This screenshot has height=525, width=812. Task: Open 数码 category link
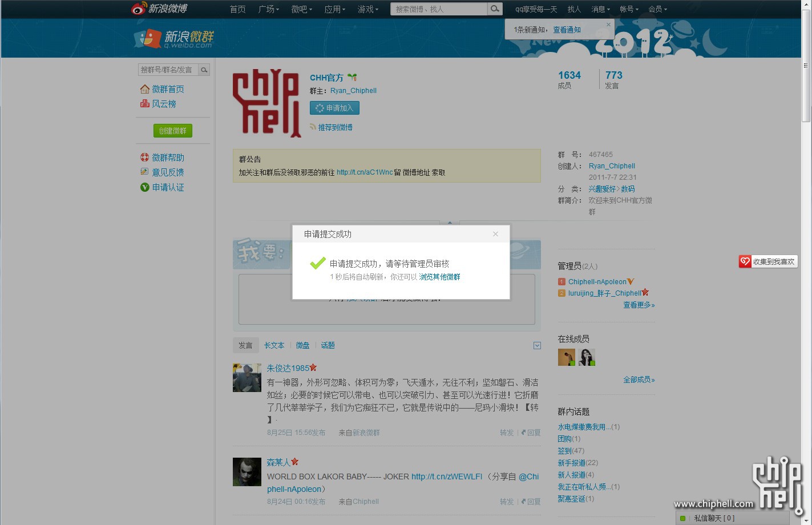click(x=628, y=189)
